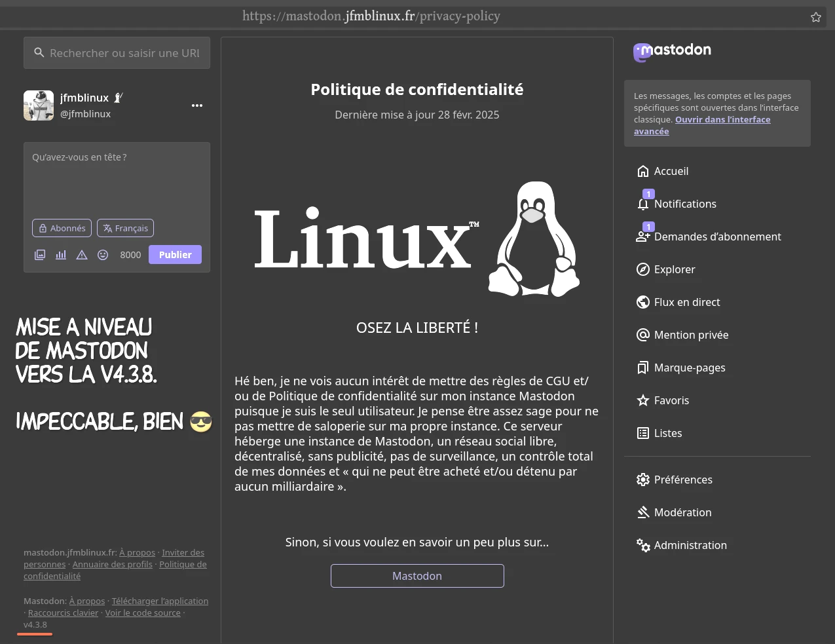The height and width of the screenshot is (644, 835).
Task: Open the Marque-pages label
Action: (x=690, y=368)
